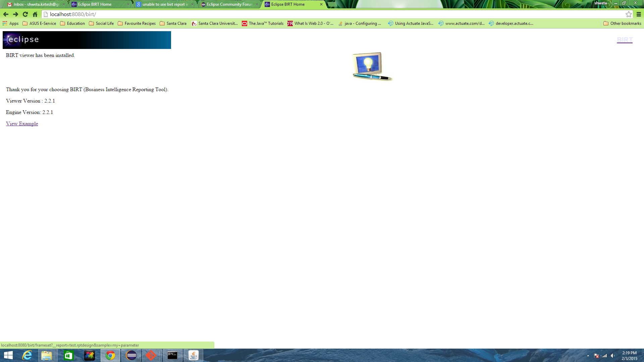The image size is (644, 362).
Task: Go to the browser Home page
Action: (x=35, y=14)
